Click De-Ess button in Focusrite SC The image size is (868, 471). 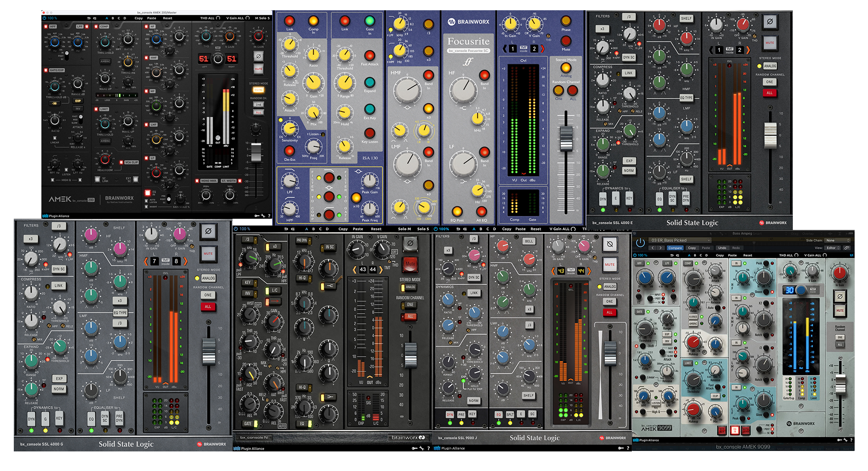point(289,151)
